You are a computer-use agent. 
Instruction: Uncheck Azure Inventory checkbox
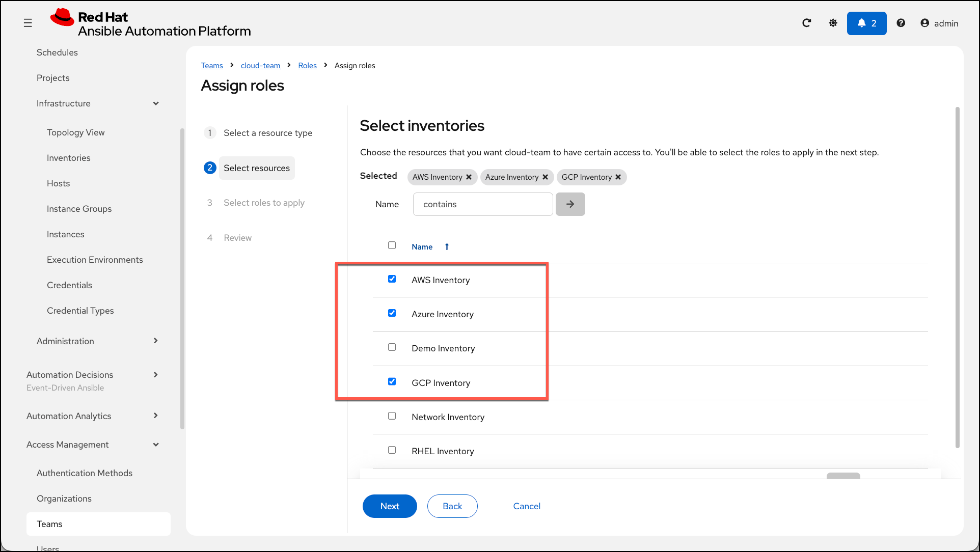pos(392,313)
